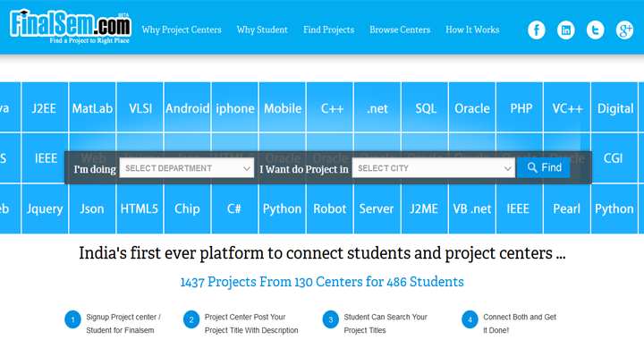Click 'Project Center Post Your Project Title' text

coord(251,324)
